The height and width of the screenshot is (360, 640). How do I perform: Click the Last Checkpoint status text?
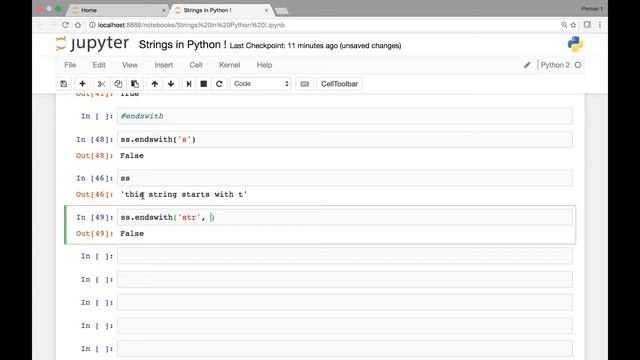[315, 46]
